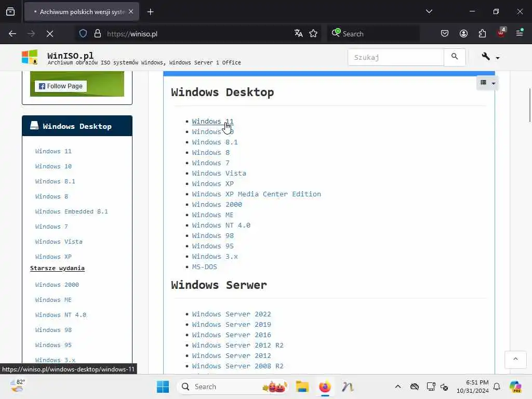532x399 pixels.
Task: Open the weather widget showing 82°
Action: [x=17, y=386]
